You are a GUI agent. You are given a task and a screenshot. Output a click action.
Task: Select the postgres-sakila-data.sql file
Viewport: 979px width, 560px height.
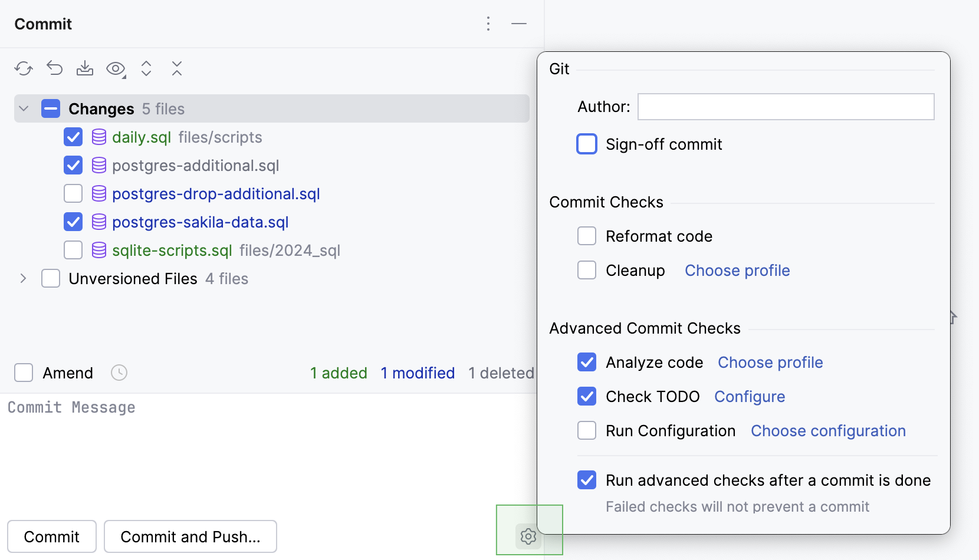[x=201, y=222]
